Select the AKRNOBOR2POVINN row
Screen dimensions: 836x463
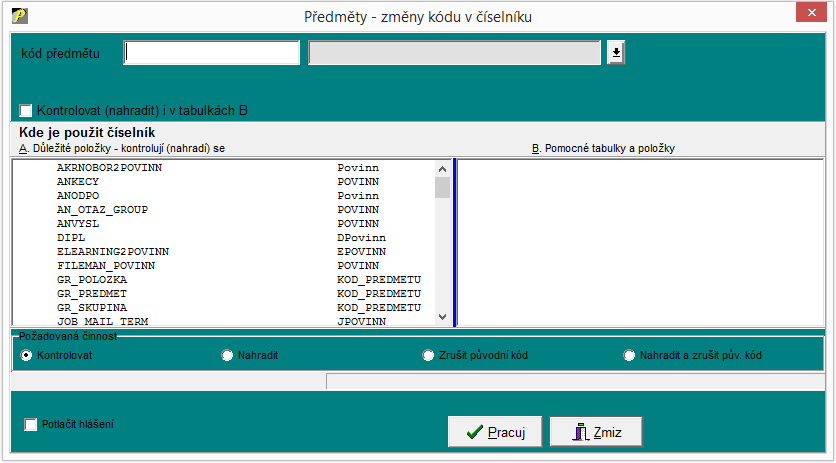click(x=109, y=168)
